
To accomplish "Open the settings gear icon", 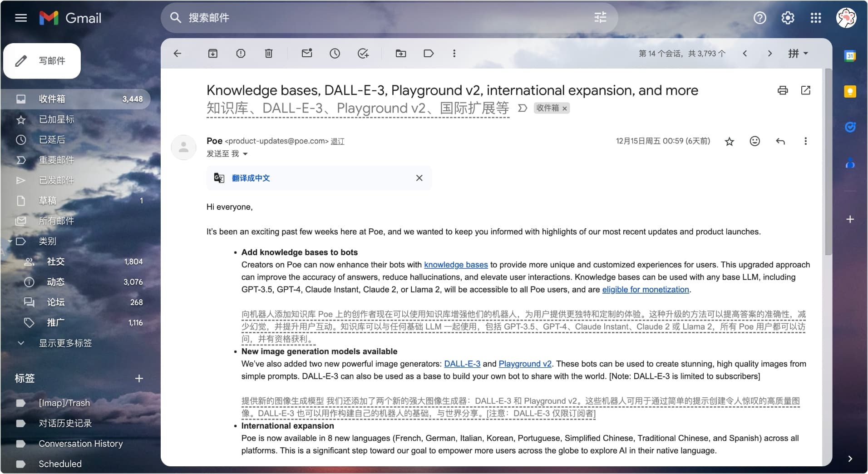I will pyautogui.click(x=788, y=18).
